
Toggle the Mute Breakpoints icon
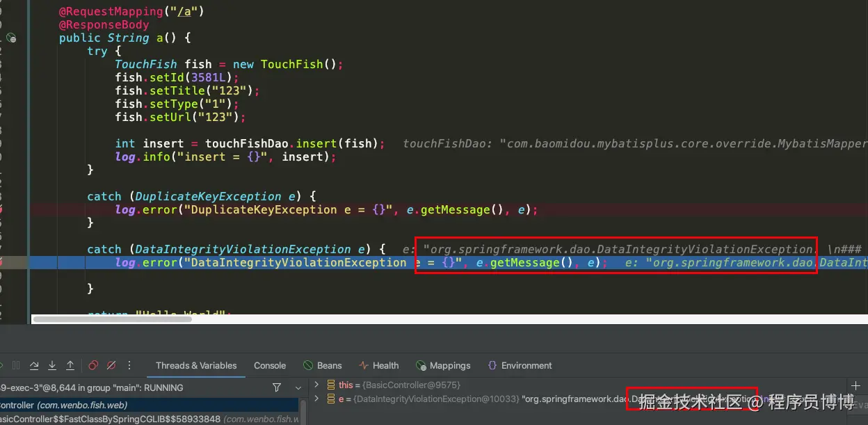[x=111, y=365]
